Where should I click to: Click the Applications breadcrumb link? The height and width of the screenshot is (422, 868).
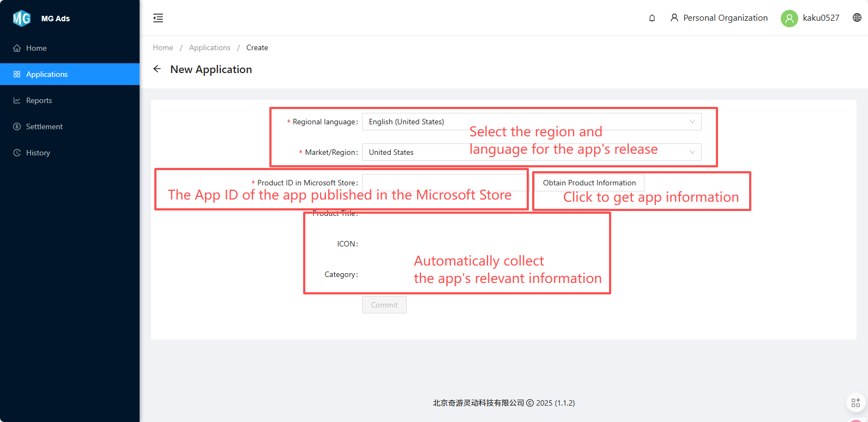click(209, 47)
